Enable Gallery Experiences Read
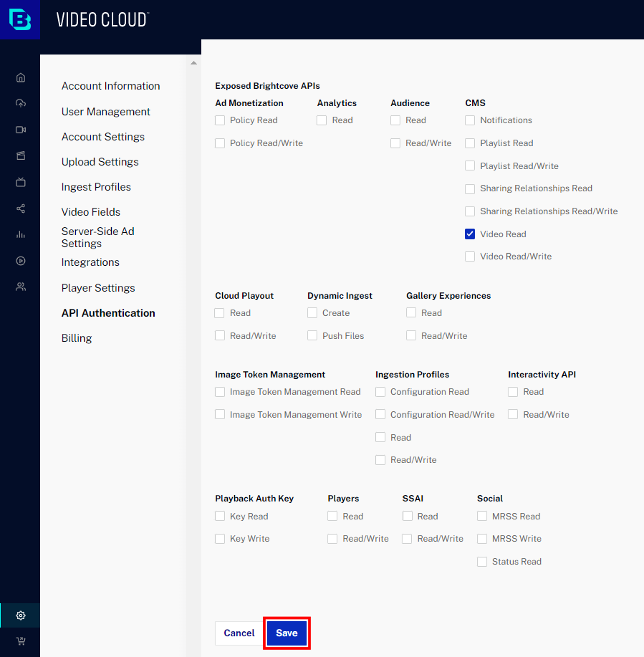 coord(411,313)
